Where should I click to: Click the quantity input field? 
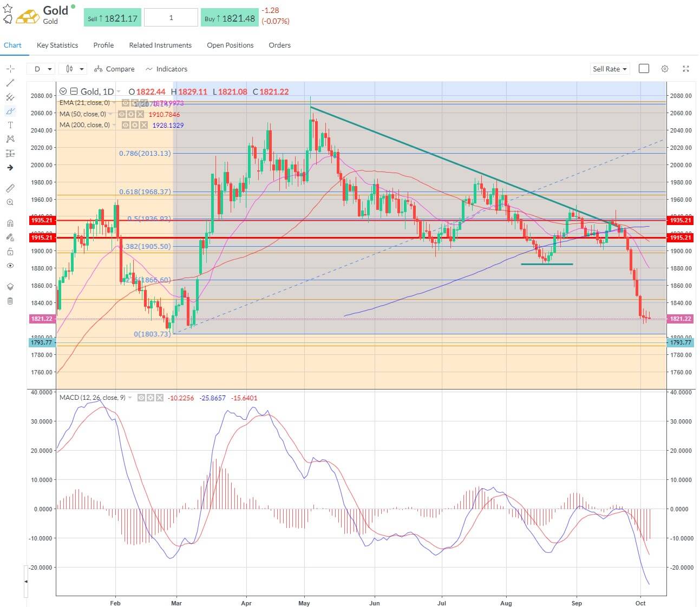pyautogui.click(x=171, y=18)
